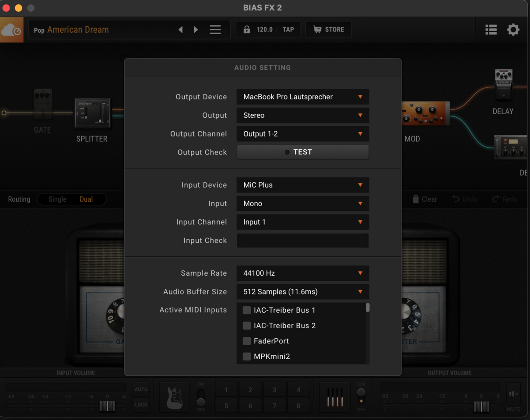
Task: Select scene slot 6
Action: click(250, 405)
